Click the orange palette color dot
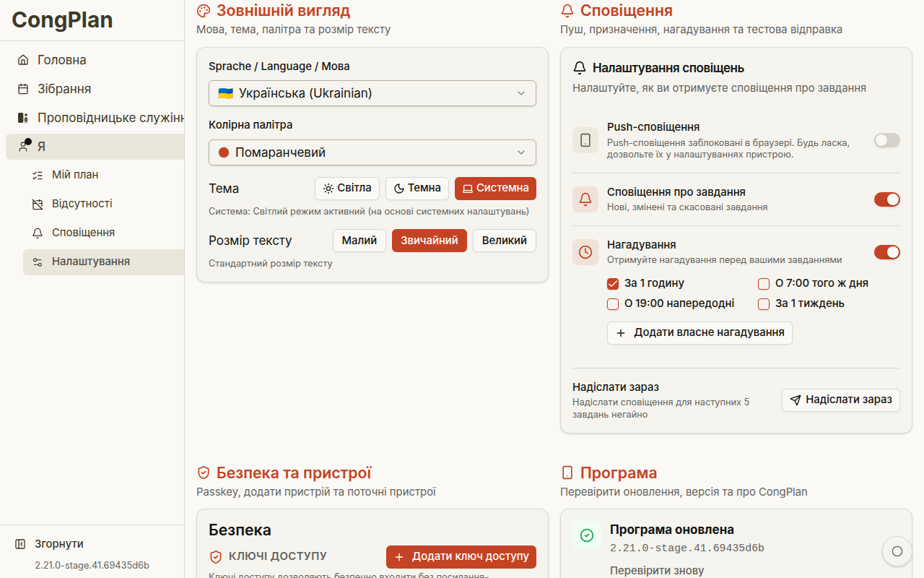924x578 pixels. pyautogui.click(x=224, y=152)
